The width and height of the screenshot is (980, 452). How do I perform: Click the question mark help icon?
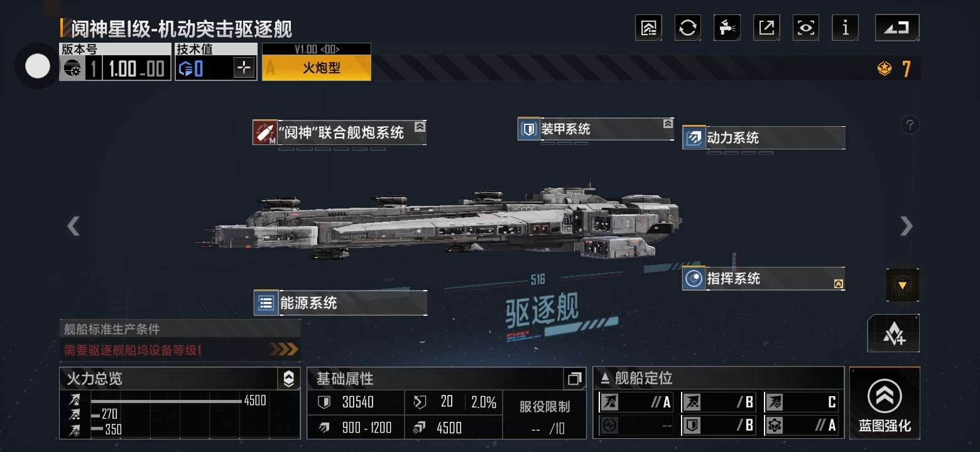(x=910, y=124)
